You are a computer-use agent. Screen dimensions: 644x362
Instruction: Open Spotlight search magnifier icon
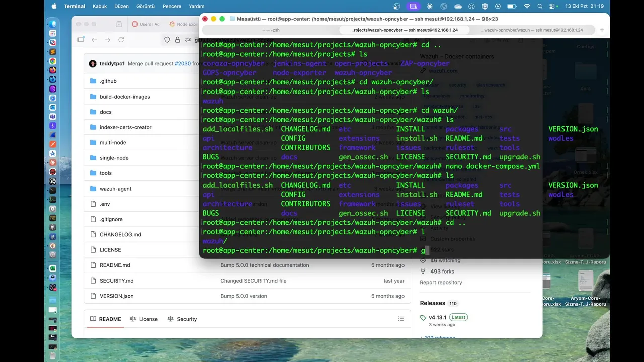540,6
